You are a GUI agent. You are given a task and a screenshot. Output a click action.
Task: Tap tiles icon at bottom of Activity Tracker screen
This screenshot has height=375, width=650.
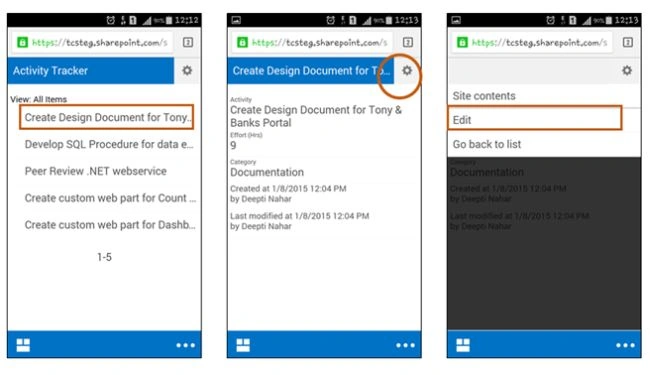[x=23, y=345]
